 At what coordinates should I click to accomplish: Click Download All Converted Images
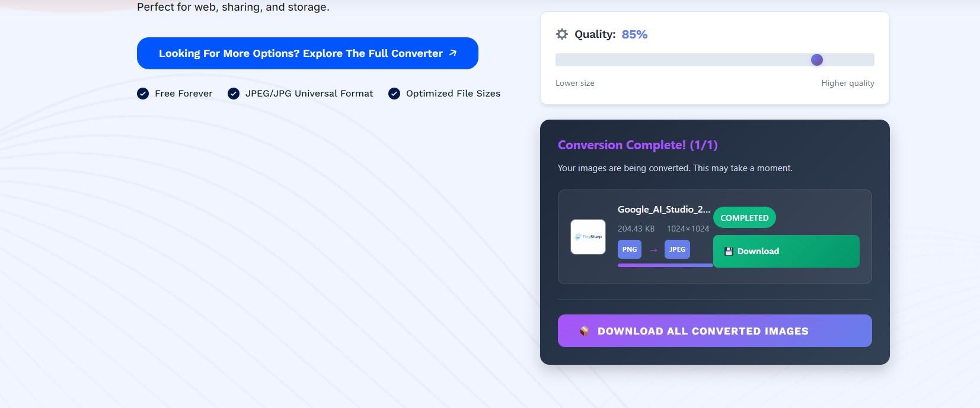click(x=714, y=330)
